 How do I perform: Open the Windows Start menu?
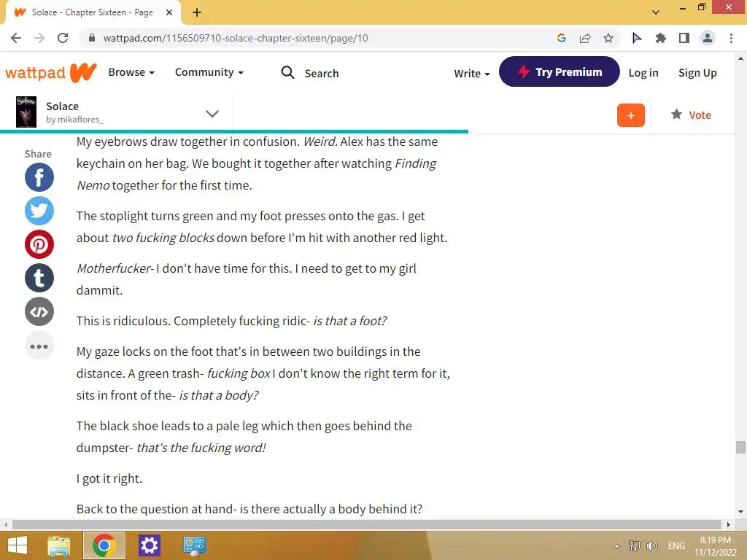pos(18,545)
